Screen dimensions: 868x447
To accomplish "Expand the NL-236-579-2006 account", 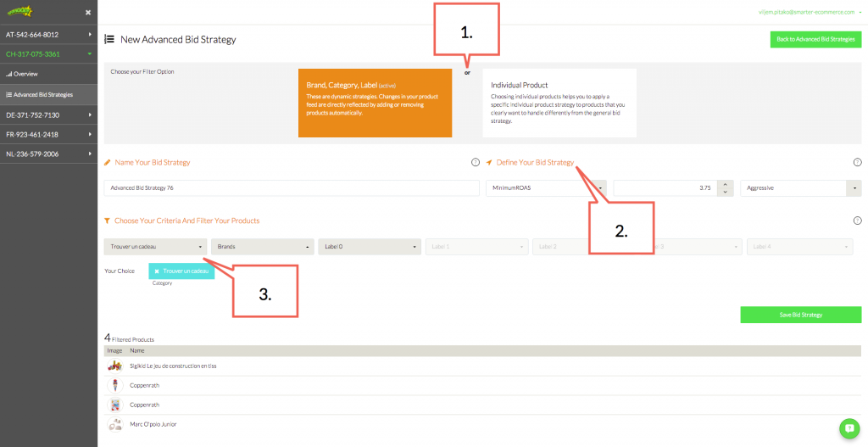I will [48, 154].
